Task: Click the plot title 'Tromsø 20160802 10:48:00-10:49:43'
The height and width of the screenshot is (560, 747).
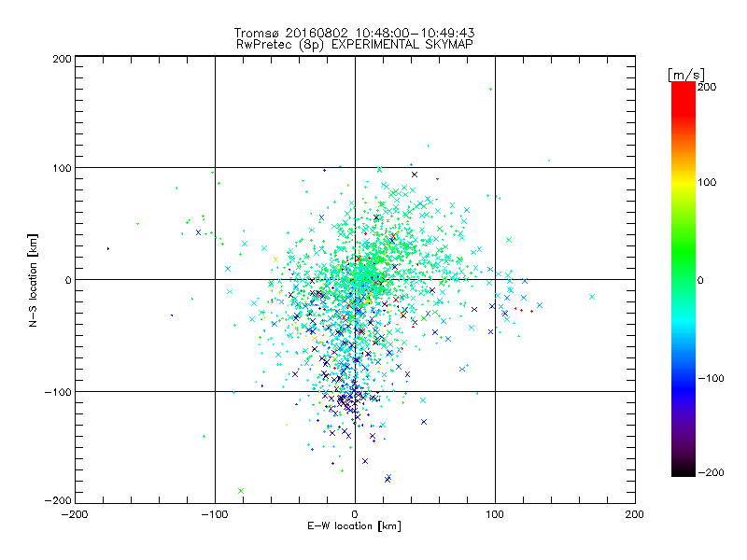Action: 354,33
